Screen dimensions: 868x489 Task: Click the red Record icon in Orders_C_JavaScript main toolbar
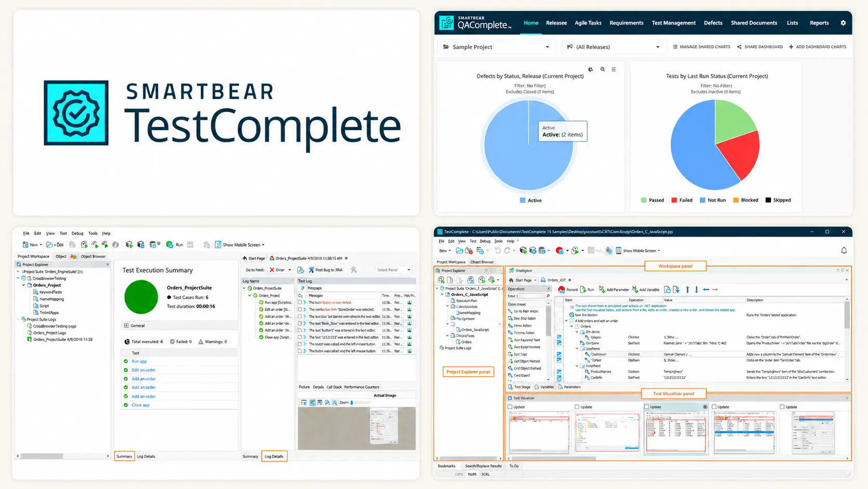559,250
